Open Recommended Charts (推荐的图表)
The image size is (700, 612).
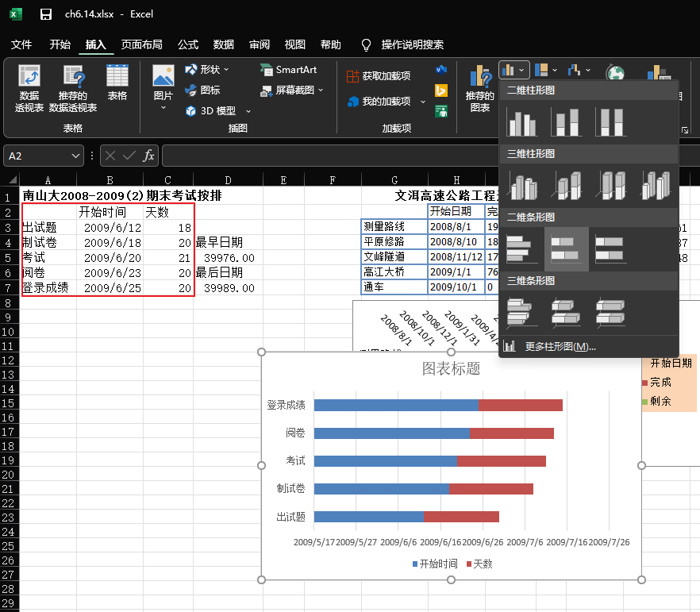tap(480, 88)
